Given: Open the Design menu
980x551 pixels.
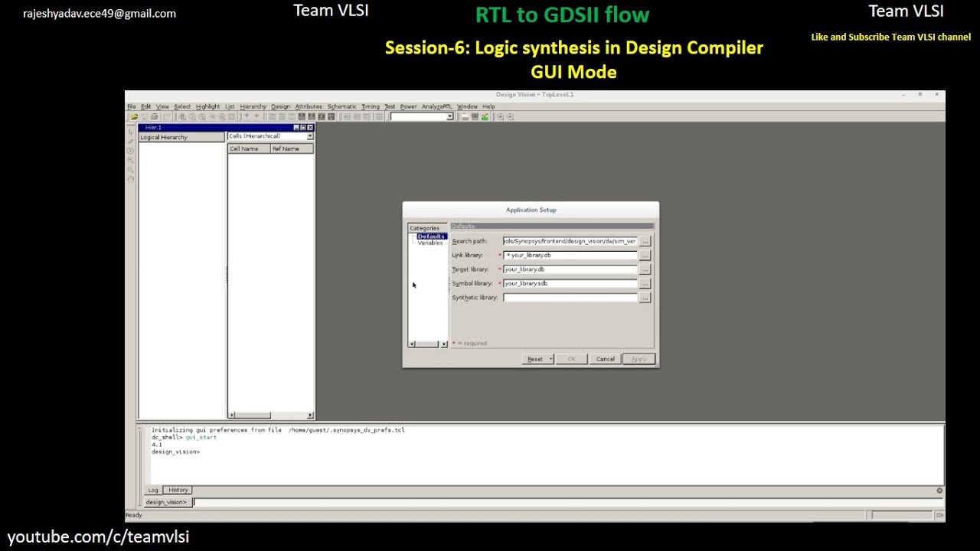Looking at the screenshot, I should (280, 106).
